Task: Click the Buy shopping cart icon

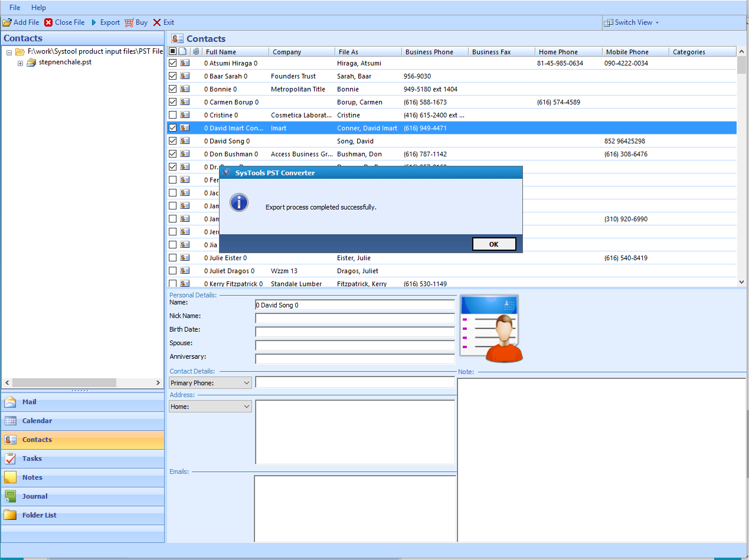Action: 129,22
